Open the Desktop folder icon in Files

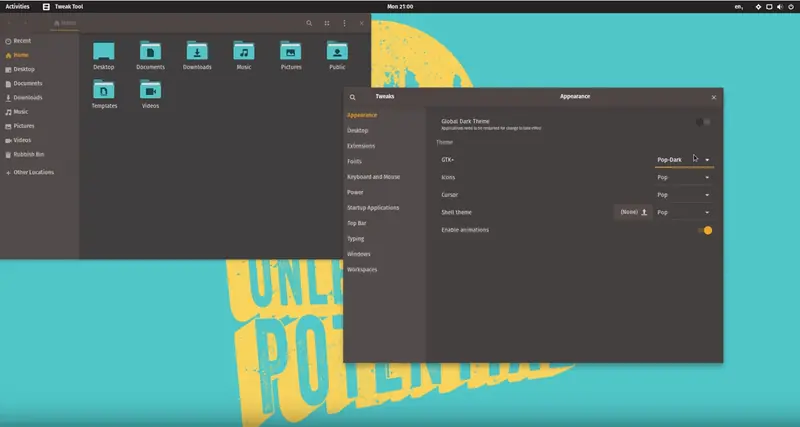(x=104, y=51)
